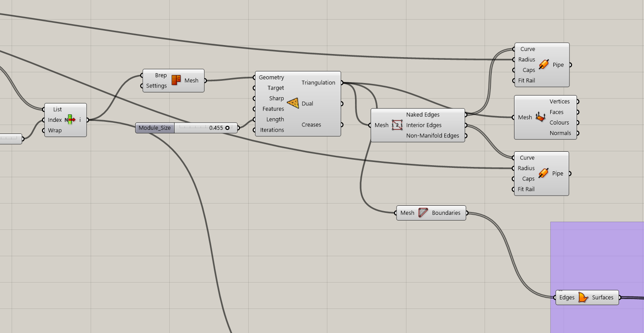Select the Target input label
644x333 pixels.
click(x=276, y=88)
